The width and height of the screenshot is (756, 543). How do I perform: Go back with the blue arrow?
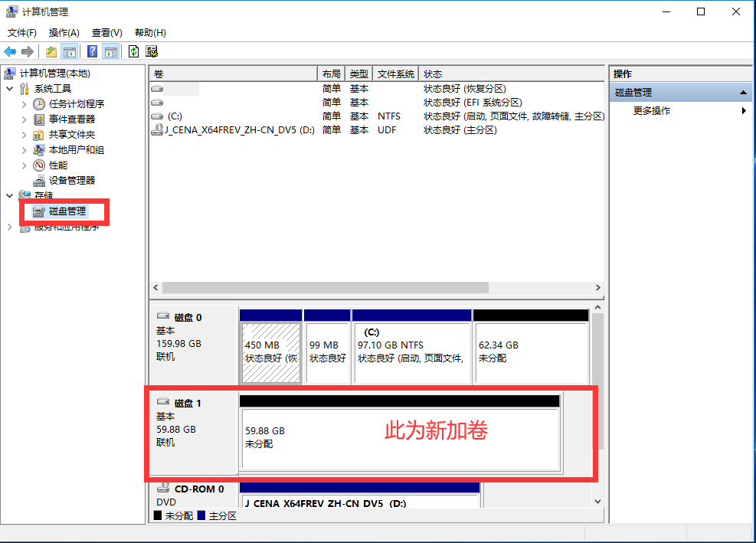(x=10, y=51)
